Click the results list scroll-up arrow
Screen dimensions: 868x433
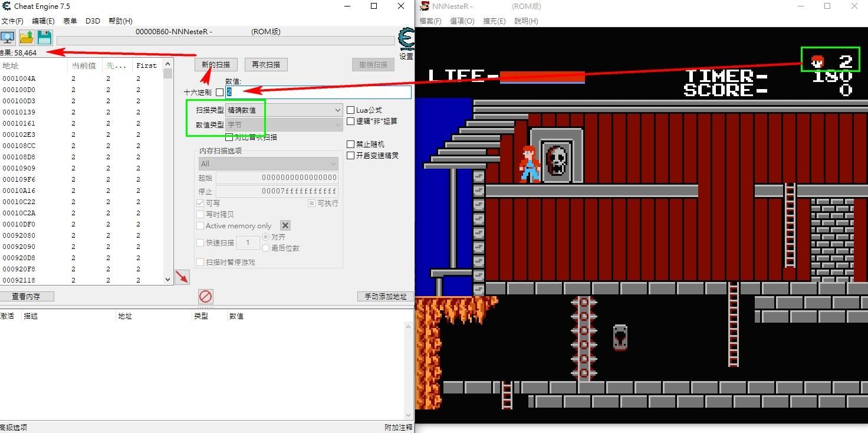coord(168,64)
